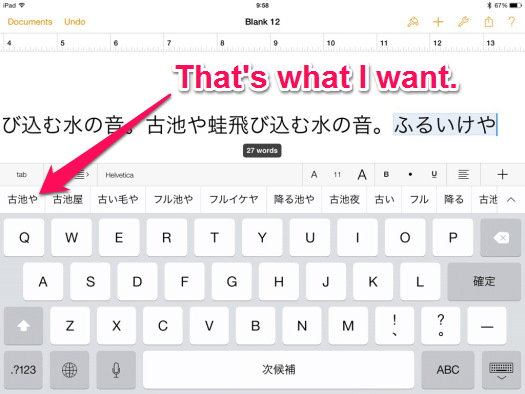Tap the Z key
The width and height of the screenshot is (525, 394).
point(70,326)
